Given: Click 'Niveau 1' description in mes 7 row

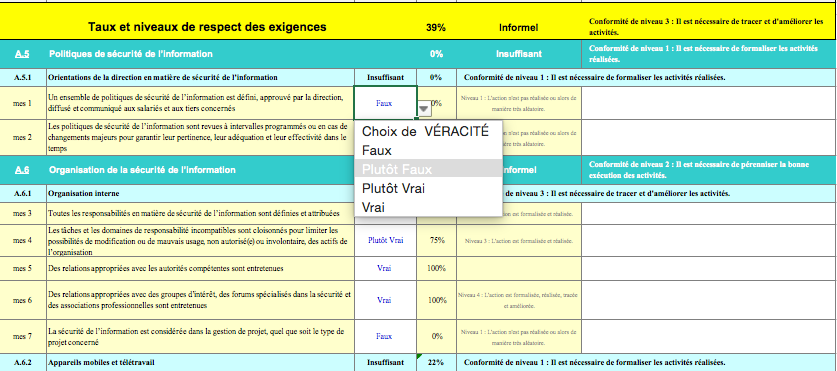Looking at the screenshot, I should [519, 336].
